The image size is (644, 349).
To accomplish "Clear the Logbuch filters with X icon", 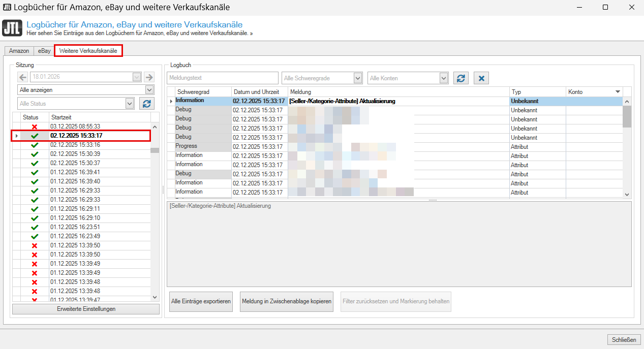I will (481, 78).
